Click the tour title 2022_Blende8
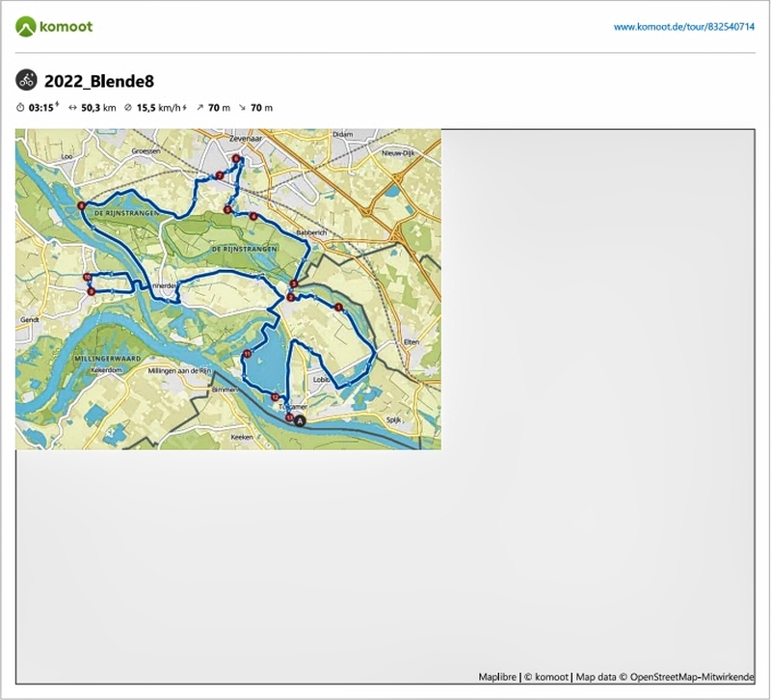This screenshot has height=700, width=771. pos(99,80)
